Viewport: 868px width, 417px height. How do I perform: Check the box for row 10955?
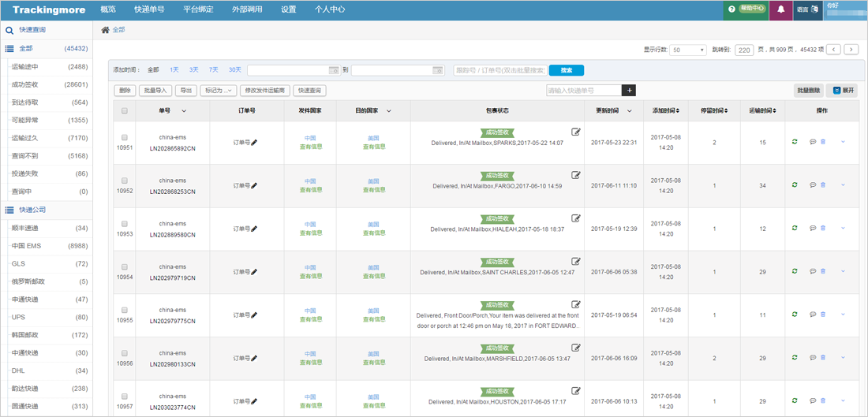pyautogui.click(x=125, y=310)
